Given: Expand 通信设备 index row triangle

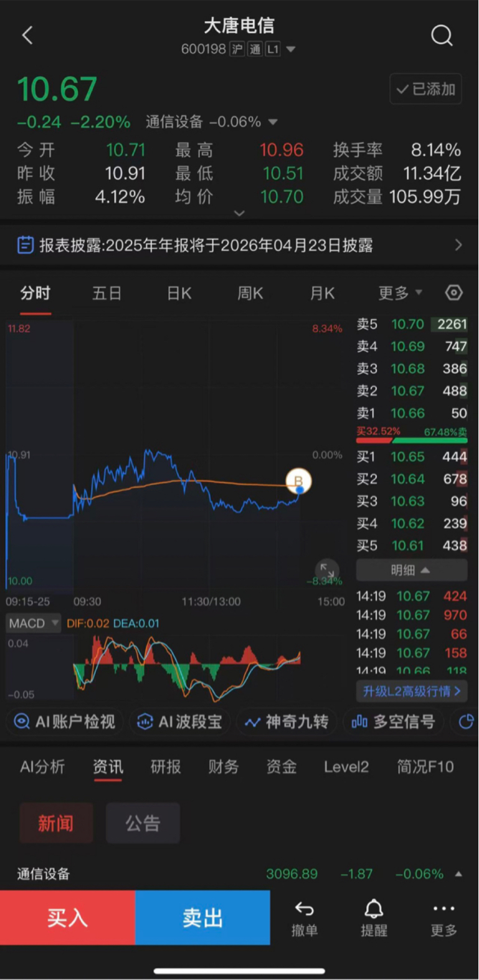Looking at the screenshot, I should [458, 874].
